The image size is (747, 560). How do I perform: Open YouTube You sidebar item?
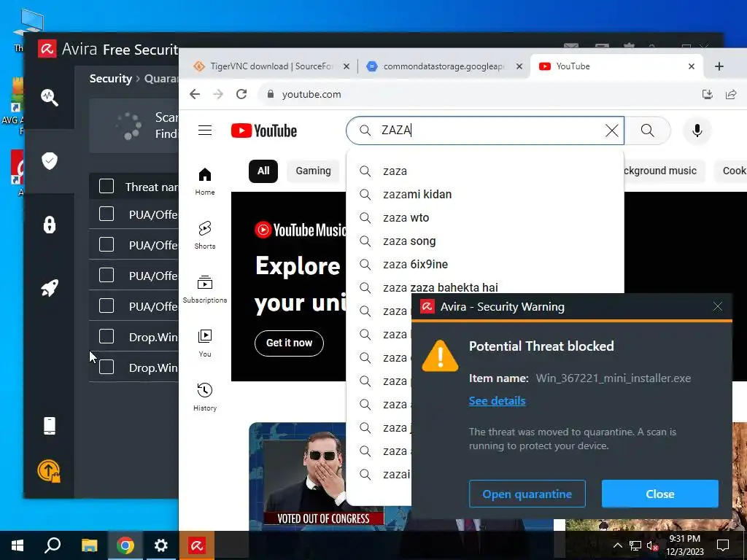(205, 343)
